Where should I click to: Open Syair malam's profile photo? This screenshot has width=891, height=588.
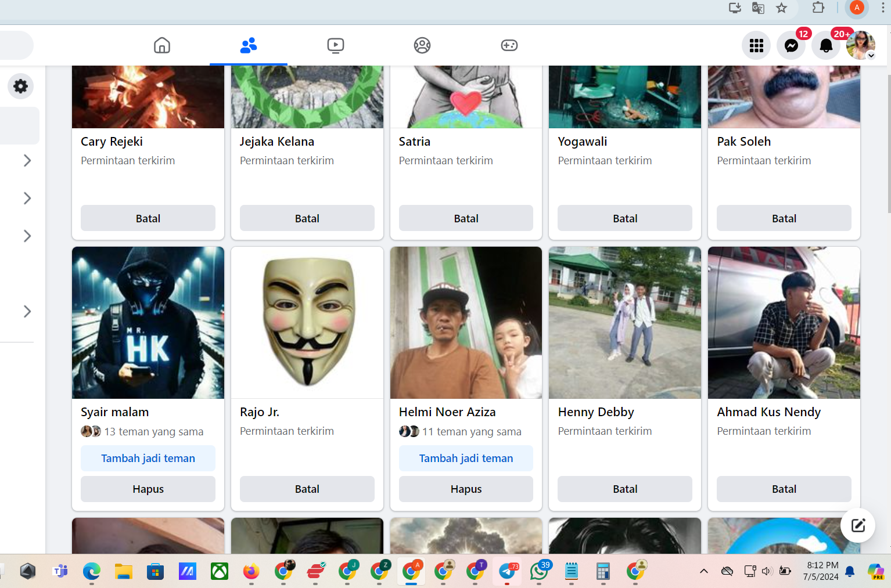tap(148, 323)
